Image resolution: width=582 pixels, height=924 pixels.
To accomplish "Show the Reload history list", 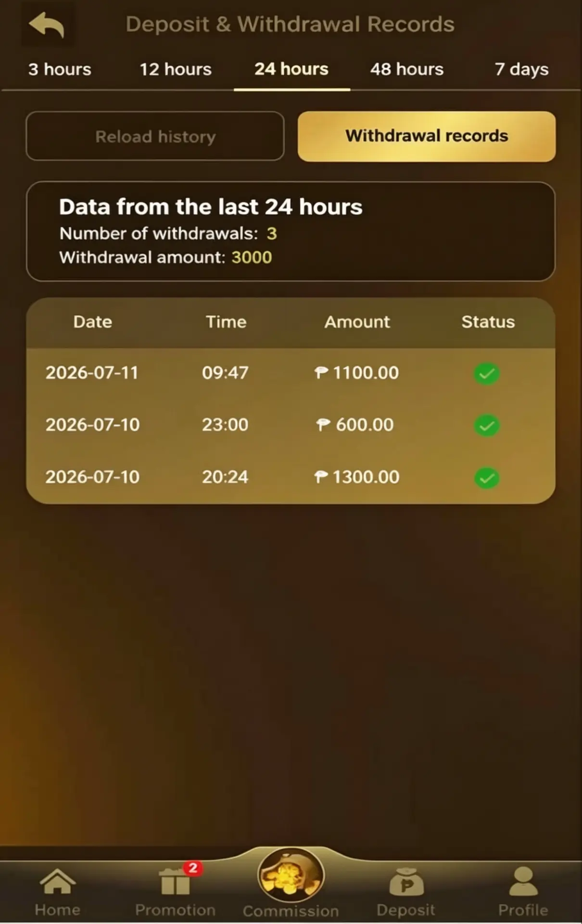I will 155,136.
